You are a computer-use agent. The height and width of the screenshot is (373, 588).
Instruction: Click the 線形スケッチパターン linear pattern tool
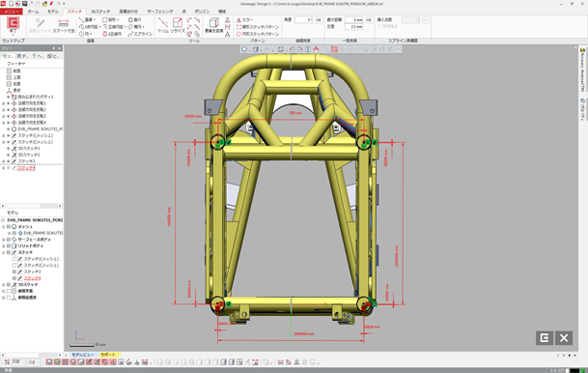pos(258,27)
